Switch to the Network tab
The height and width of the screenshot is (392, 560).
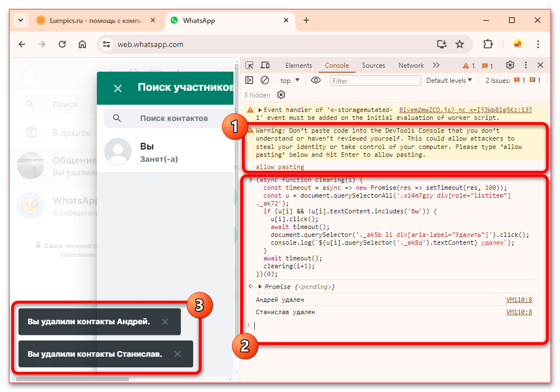coord(411,66)
